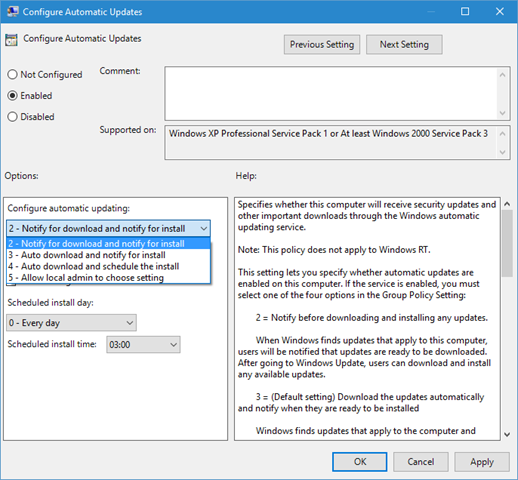Go to Next Setting
The width and height of the screenshot is (518, 480).
[404, 44]
